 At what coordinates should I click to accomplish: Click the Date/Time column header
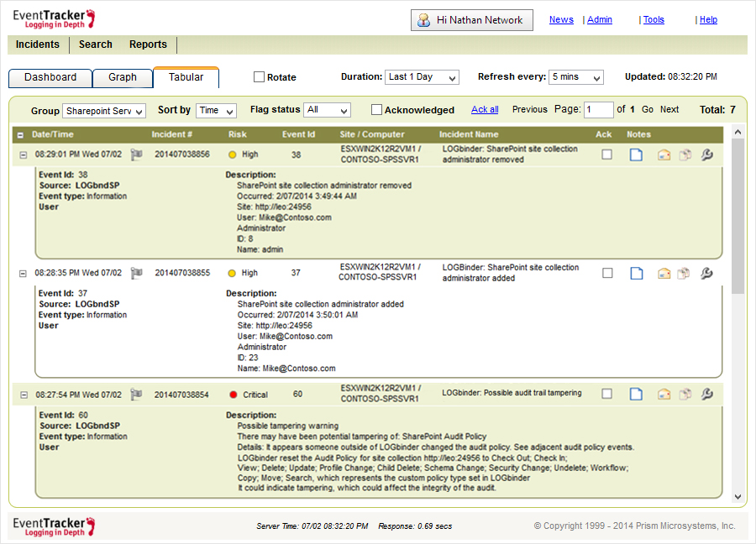coord(53,134)
